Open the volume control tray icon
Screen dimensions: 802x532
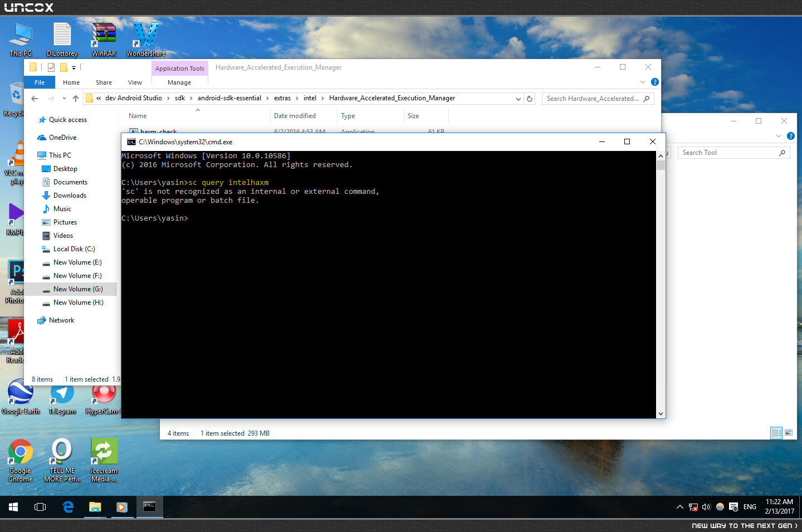[x=706, y=507]
